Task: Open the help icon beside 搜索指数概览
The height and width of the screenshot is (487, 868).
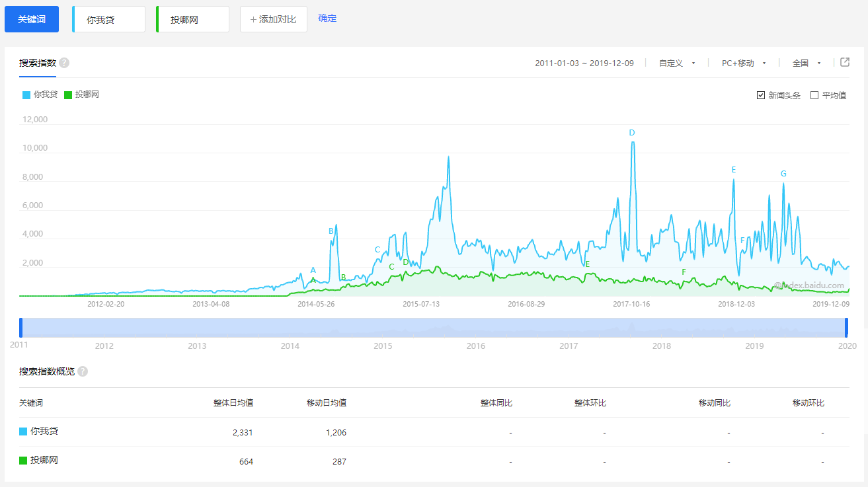Action: coord(83,371)
